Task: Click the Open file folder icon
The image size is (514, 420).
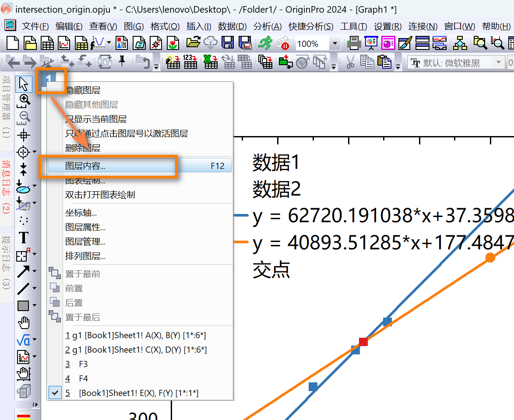Action: tap(193, 43)
